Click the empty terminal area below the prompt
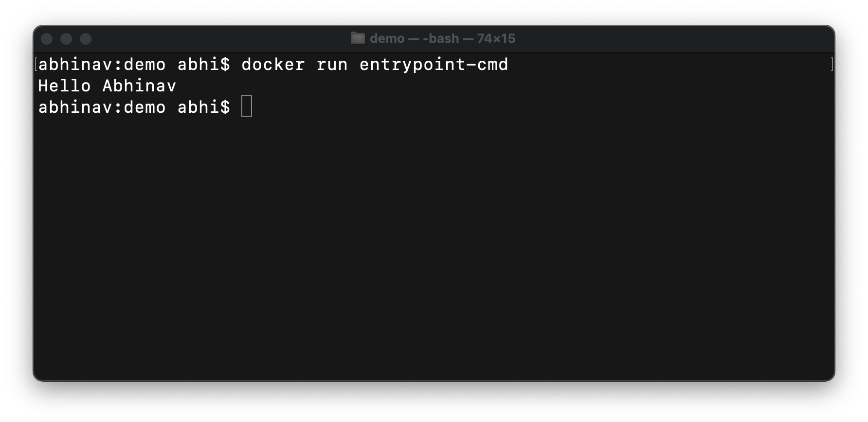The height and width of the screenshot is (422, 868). click(433, 243)
